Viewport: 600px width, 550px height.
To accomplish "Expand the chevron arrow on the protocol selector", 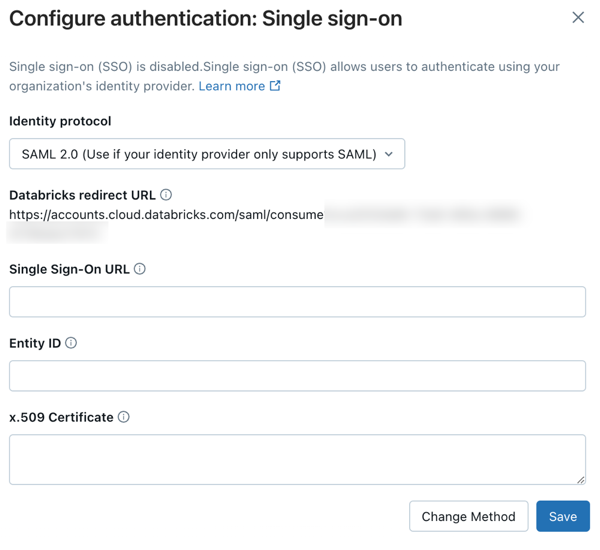I will click(389, 154).
